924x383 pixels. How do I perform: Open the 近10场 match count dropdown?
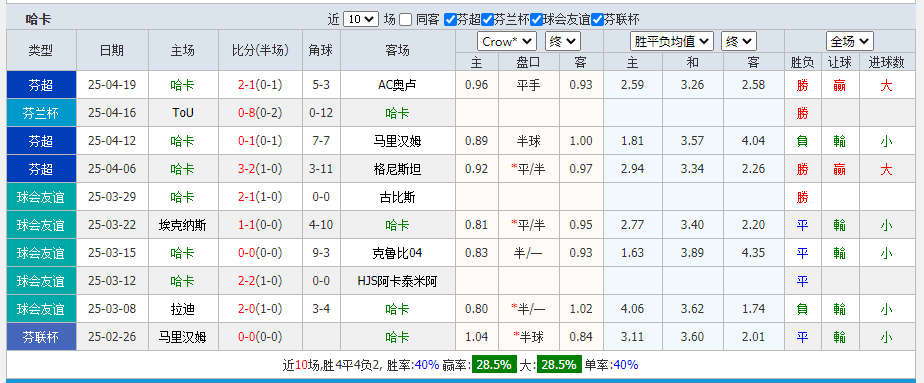360,19
